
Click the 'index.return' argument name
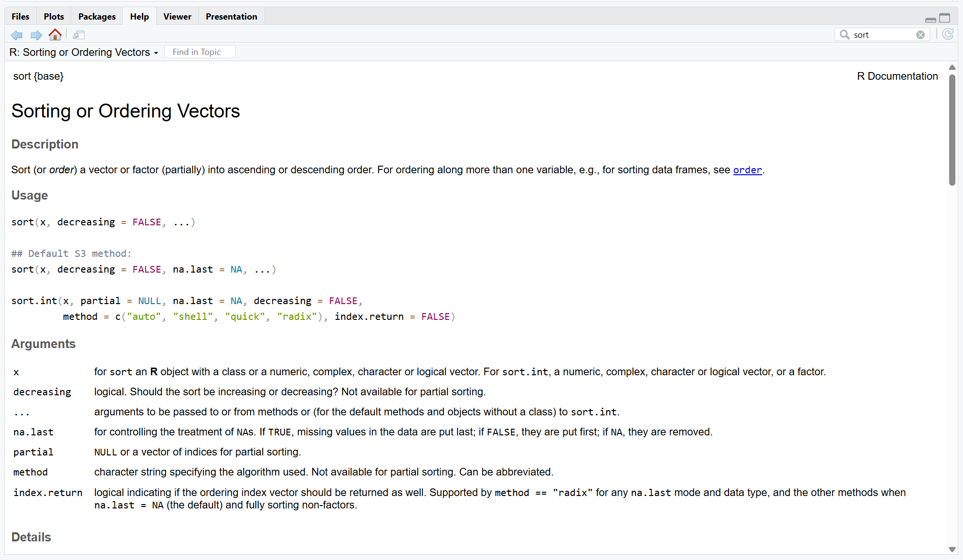point(48,493)
